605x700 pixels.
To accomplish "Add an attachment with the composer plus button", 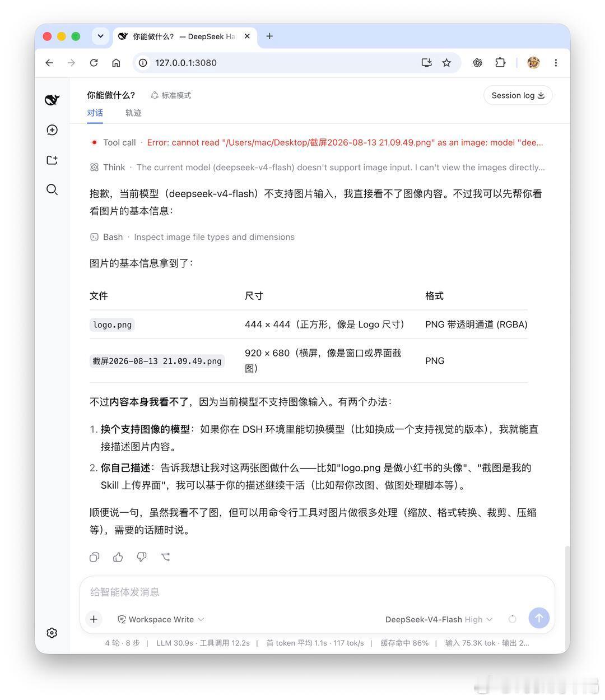I will click(94, 619).
